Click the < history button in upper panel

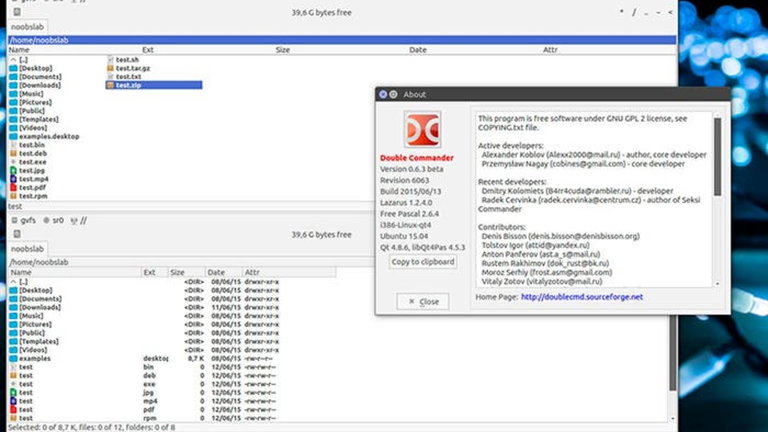pos(670,12)
